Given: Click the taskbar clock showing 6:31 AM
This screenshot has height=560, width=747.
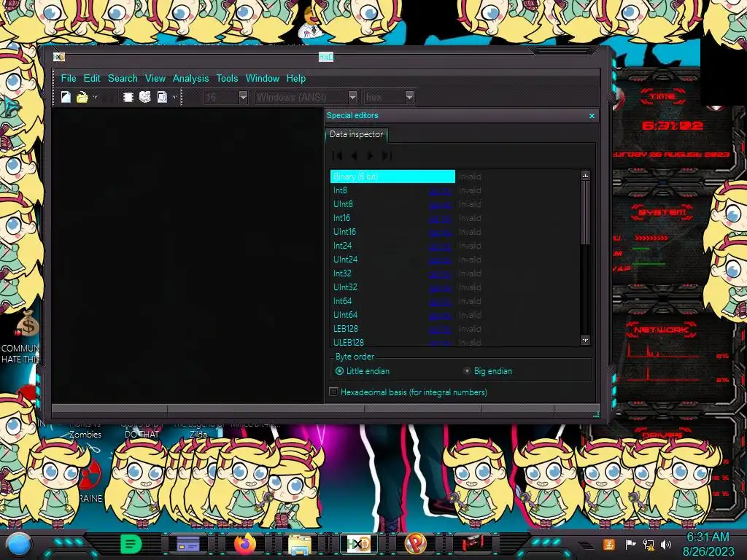Looking at the screenshot, I should (x=708, y=544).
